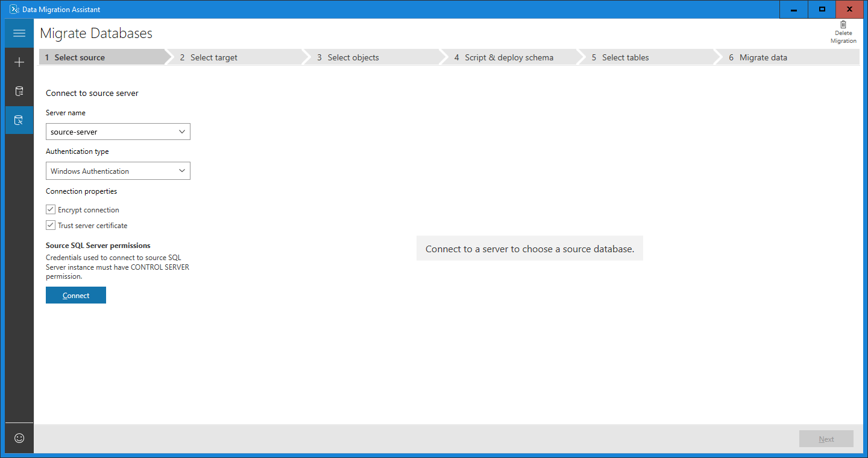Click the 'Connect to a server' message
Viewport: 868px width, 458px height.
click(x=530, y=249)
